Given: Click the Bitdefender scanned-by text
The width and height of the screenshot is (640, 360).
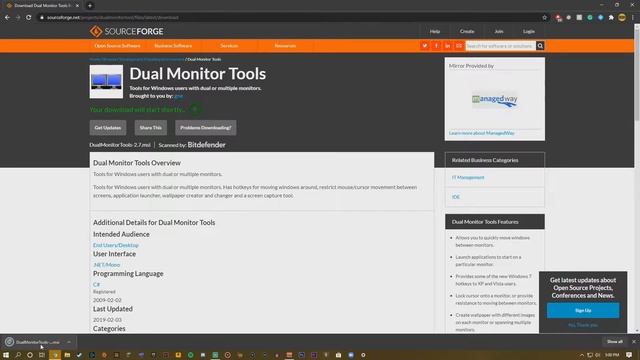Looking at the screenshot, I should click(206, 145).
